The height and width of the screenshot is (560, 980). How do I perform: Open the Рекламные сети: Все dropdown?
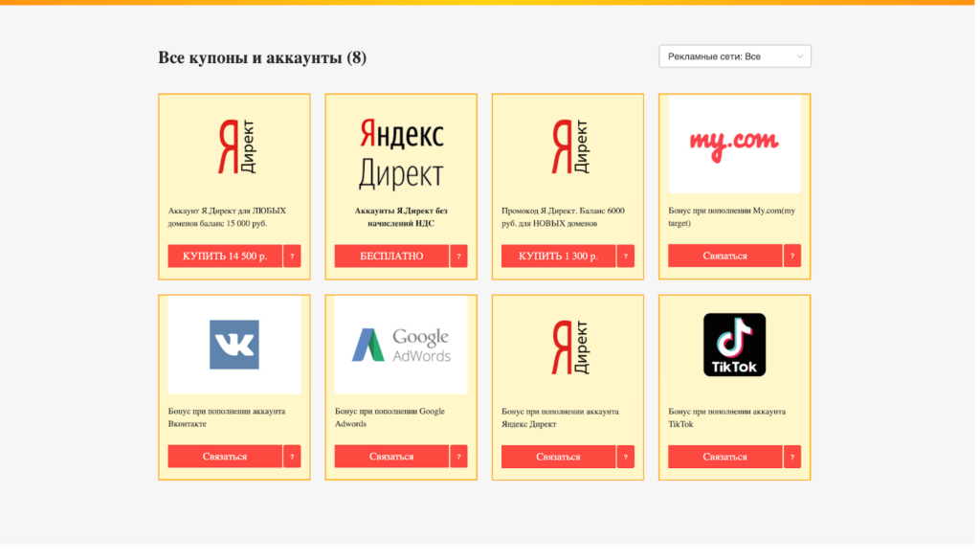pos(734,56)
